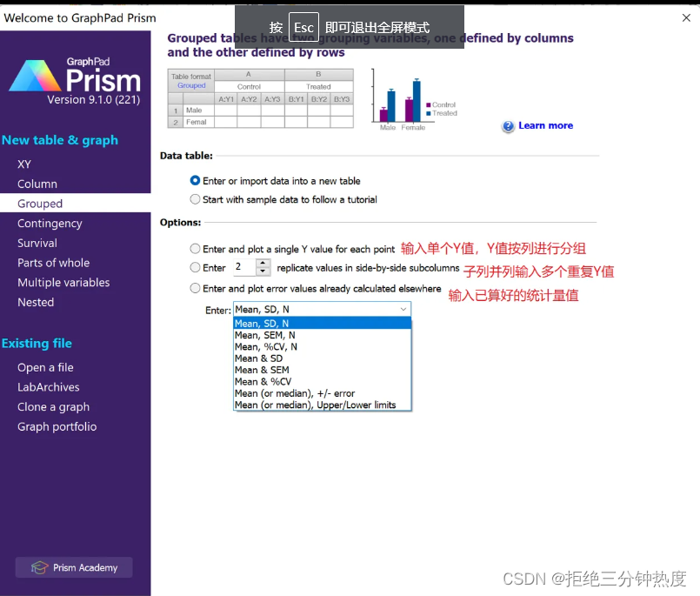Select Enter and plot error values already calculated
This screenshot has height=596, width=700.
(x=197, y=288)
